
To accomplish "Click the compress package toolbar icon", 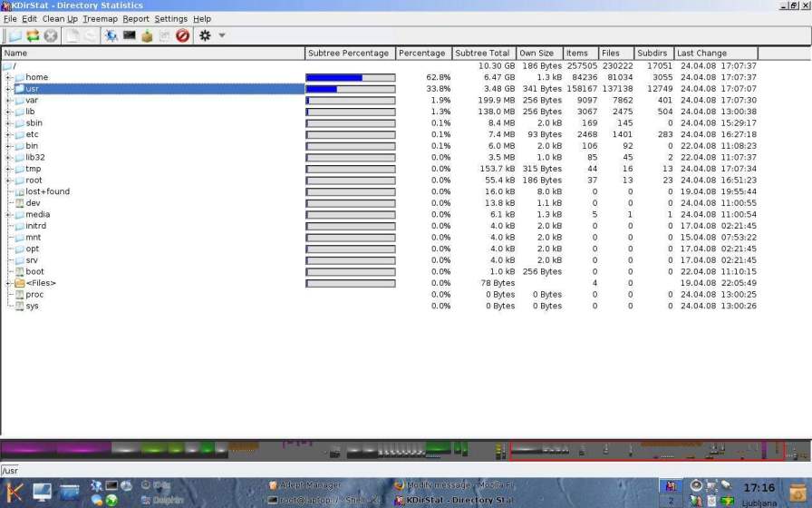I will [x=147, y=35].
